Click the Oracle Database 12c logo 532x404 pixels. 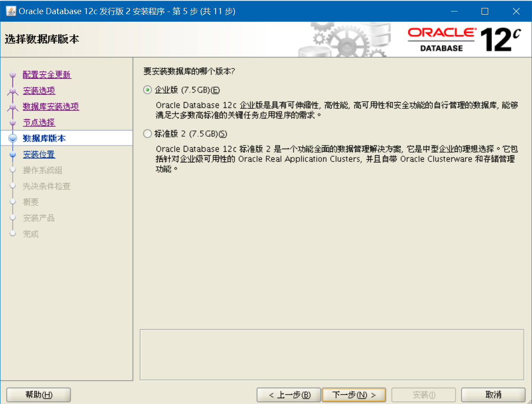pyautogui.click(x=464, y=39)
